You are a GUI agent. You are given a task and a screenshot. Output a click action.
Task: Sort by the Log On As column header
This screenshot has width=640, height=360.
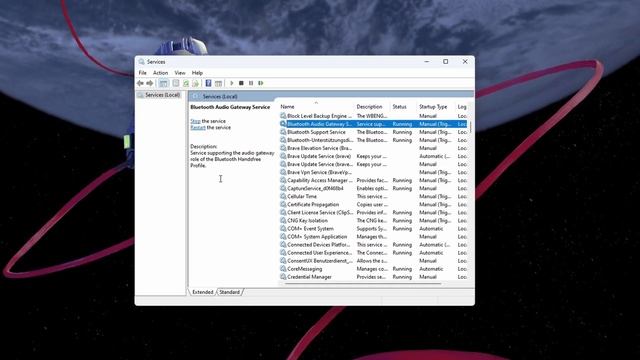[462, 107]
